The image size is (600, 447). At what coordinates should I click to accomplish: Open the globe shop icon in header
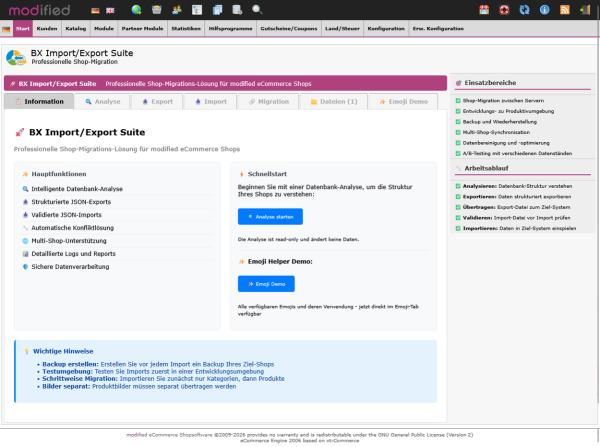click(x=136, y=10)
